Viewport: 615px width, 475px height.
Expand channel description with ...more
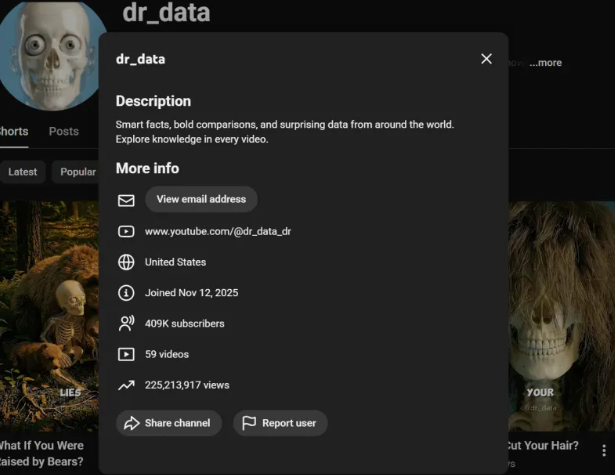[546, 63]
